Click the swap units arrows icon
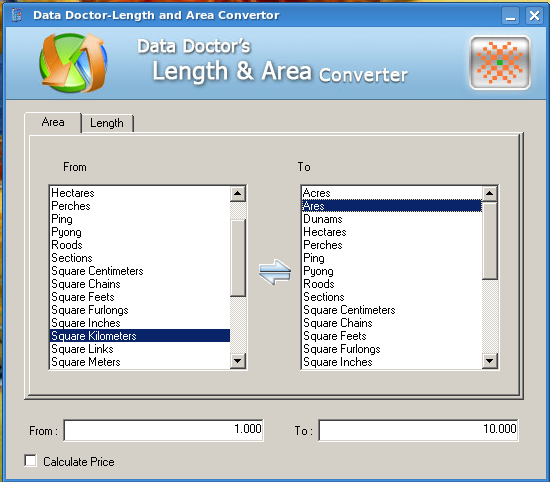This screenshot has width=550, height=482. (275, 272)
